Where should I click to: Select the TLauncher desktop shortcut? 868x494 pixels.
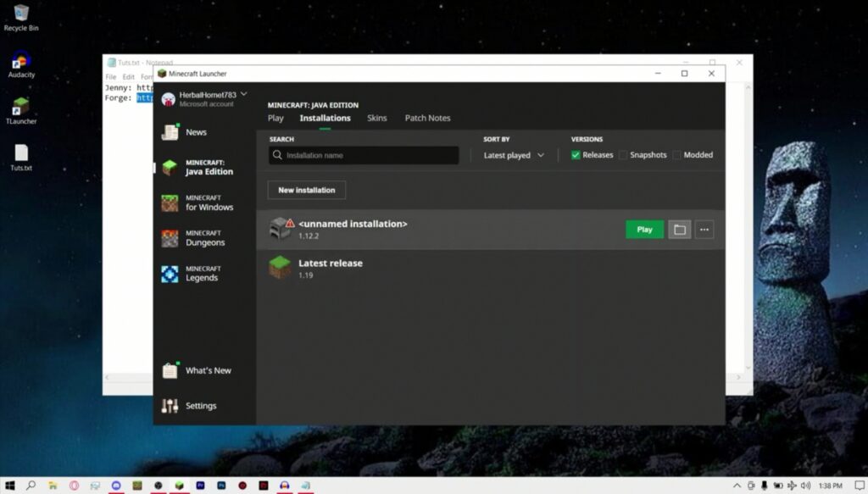tap(21, 111)
